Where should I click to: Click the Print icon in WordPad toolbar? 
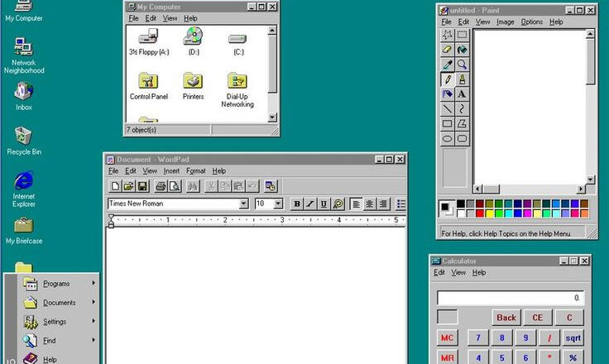point(161,186)
